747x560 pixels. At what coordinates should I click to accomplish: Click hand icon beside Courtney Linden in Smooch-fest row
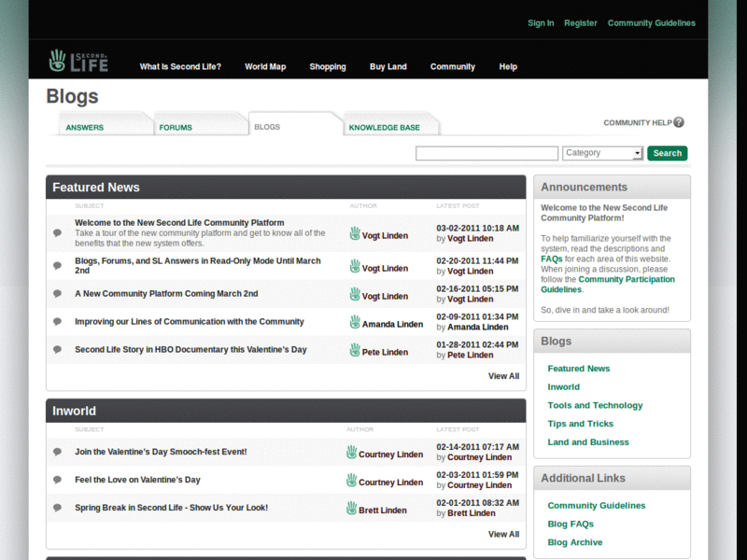(352, 453)
